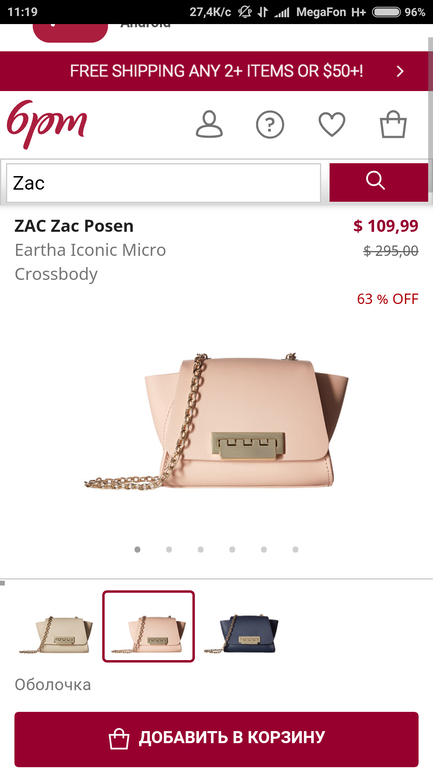The height and width of the screenshot is (770, 433).
Task: Tap the battery indicator in status bar
Action: tap(386, 12)
